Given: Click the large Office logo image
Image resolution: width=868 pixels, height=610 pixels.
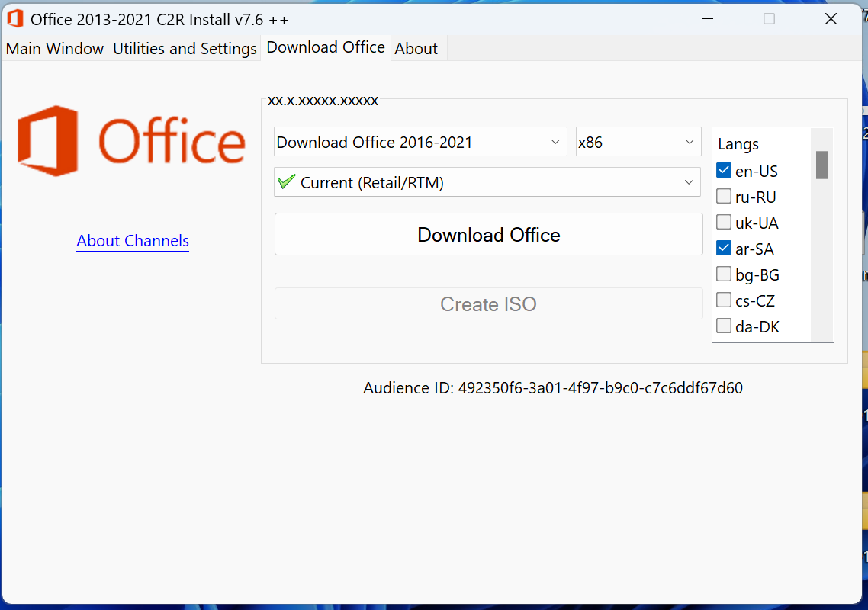Looking at the screenshot, I should click(131, 141).
